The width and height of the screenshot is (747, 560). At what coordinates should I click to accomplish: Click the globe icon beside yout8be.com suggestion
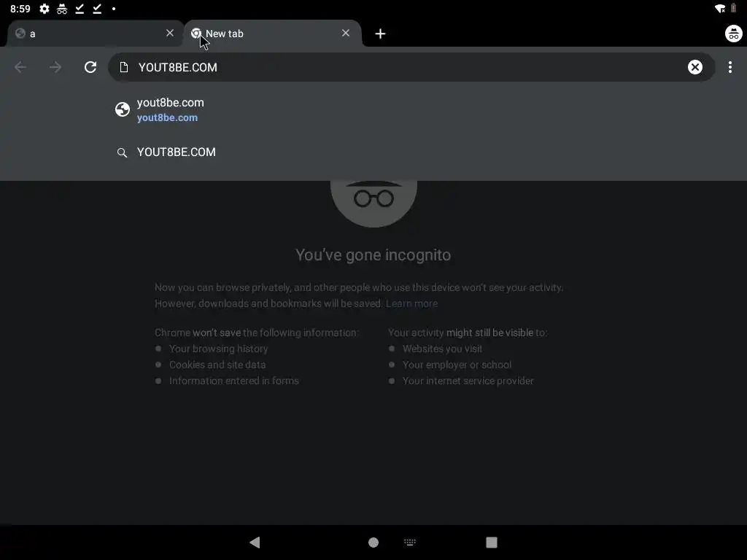pos(123,109)
